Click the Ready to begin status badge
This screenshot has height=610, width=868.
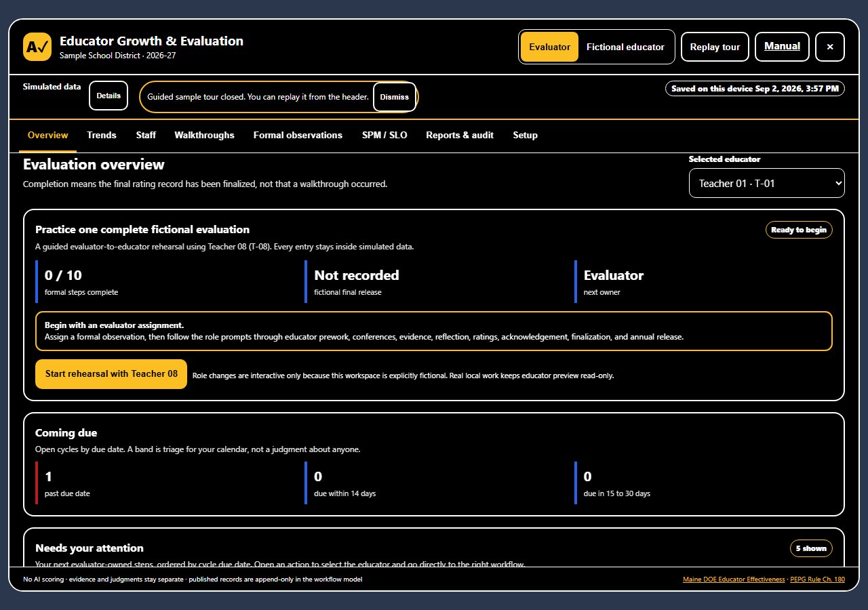click(799, 230)
